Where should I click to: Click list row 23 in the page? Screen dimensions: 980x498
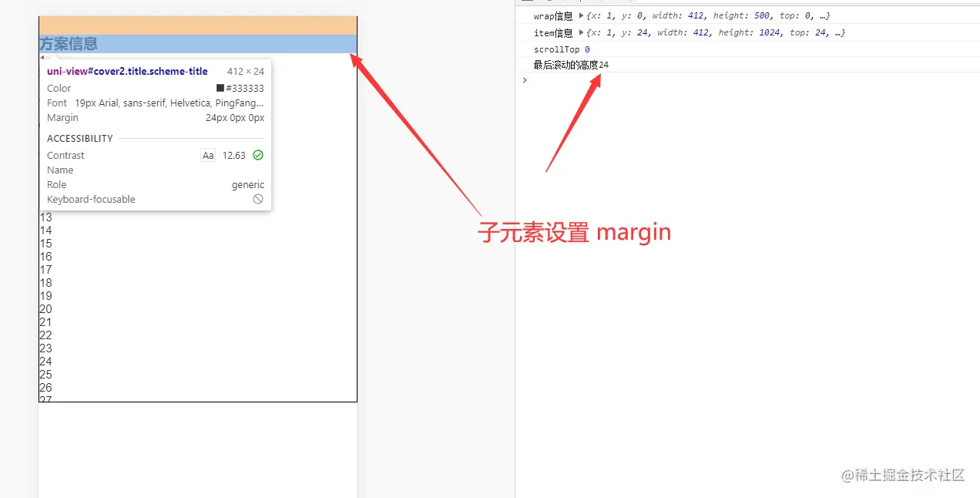(x=45, y=348)
